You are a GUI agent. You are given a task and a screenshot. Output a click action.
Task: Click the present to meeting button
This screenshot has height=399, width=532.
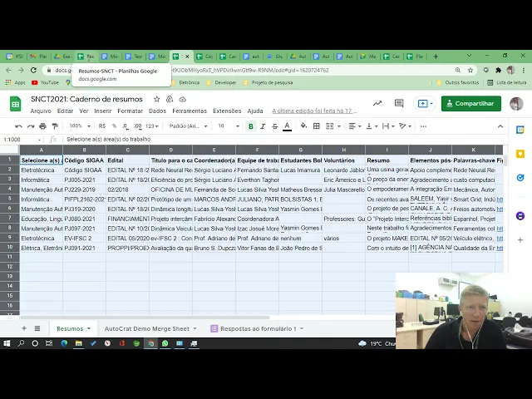tap(425, 103)
